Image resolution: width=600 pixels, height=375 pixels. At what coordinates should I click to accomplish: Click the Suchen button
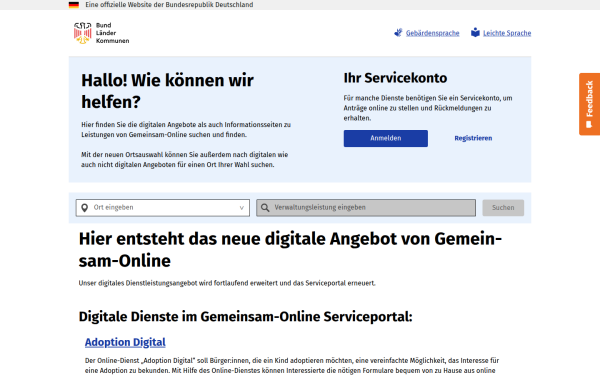click(x=503, y=207)
